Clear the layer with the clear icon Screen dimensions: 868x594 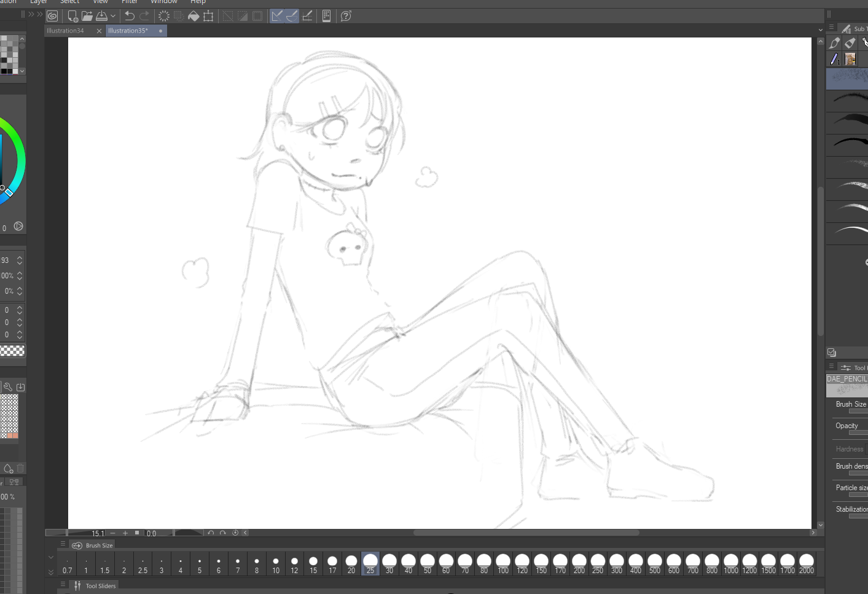(x=164, y=16)
